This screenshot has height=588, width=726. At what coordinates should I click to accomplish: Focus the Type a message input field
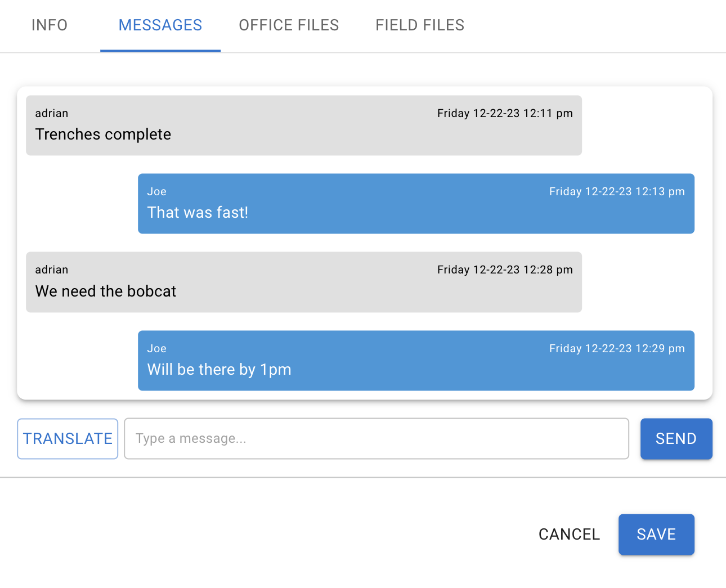tap(377, 439)
